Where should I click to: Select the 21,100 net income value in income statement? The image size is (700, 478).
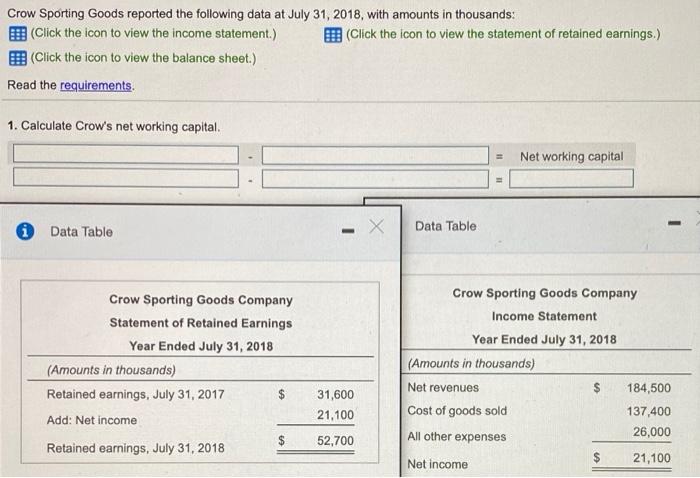coord(652,458)
